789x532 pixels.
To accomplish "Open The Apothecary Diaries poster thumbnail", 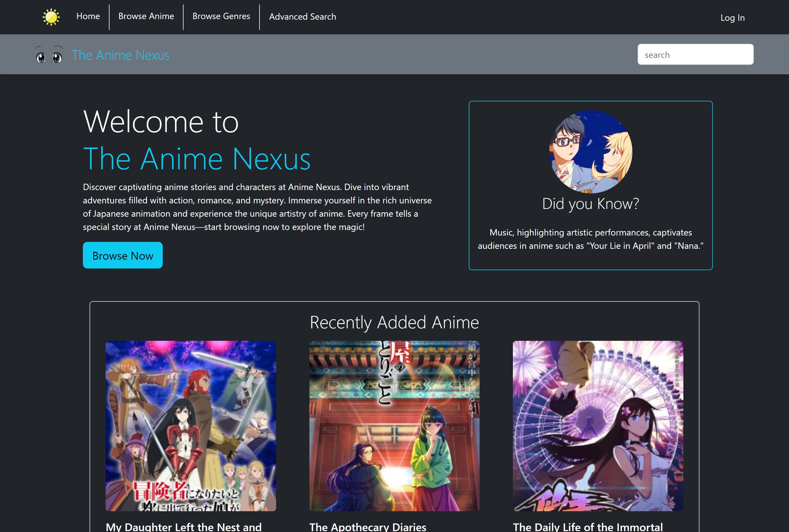I will click(x=394, y=426).
